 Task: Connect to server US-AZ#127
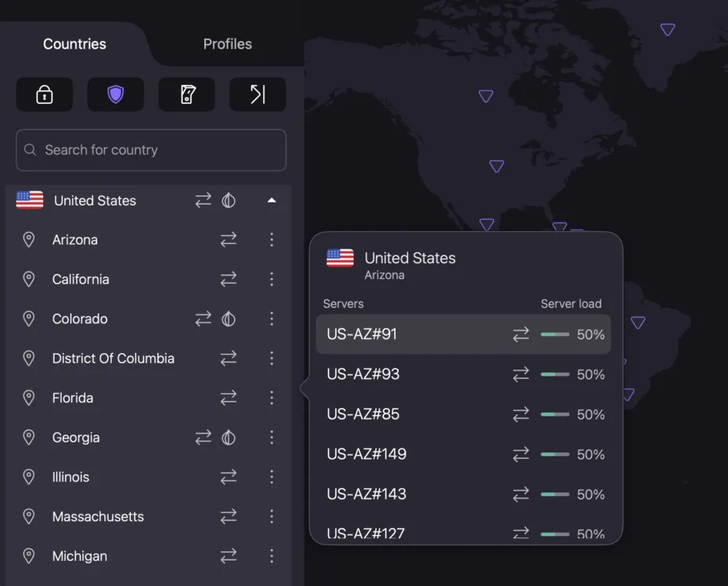[x=463, y=533]
